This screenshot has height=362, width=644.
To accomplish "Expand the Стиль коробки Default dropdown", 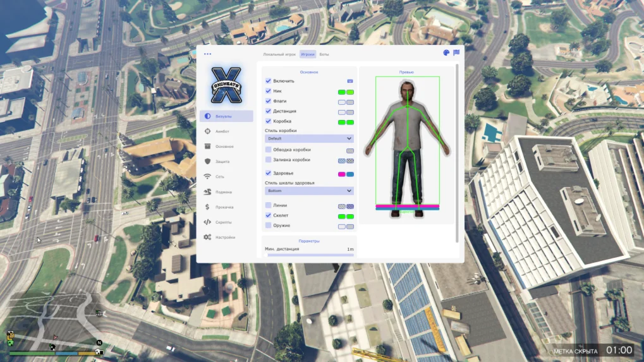I will click(309, 138).
